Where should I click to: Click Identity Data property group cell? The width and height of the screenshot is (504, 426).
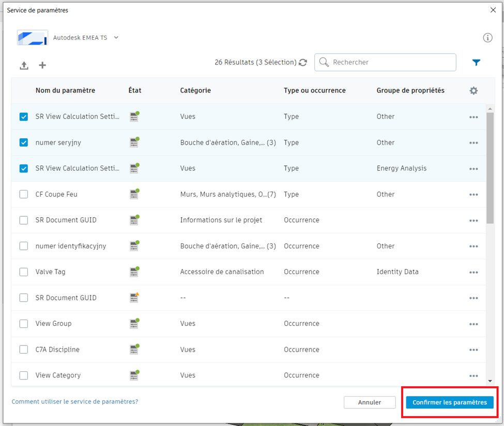tap(398, 272)
